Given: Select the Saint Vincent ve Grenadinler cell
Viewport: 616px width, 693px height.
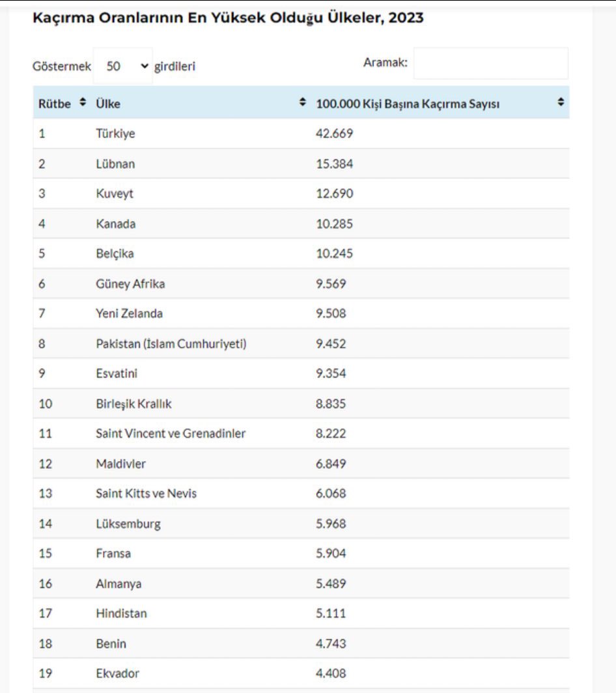Looking at the screenshot, I should [x=171, y=434].
